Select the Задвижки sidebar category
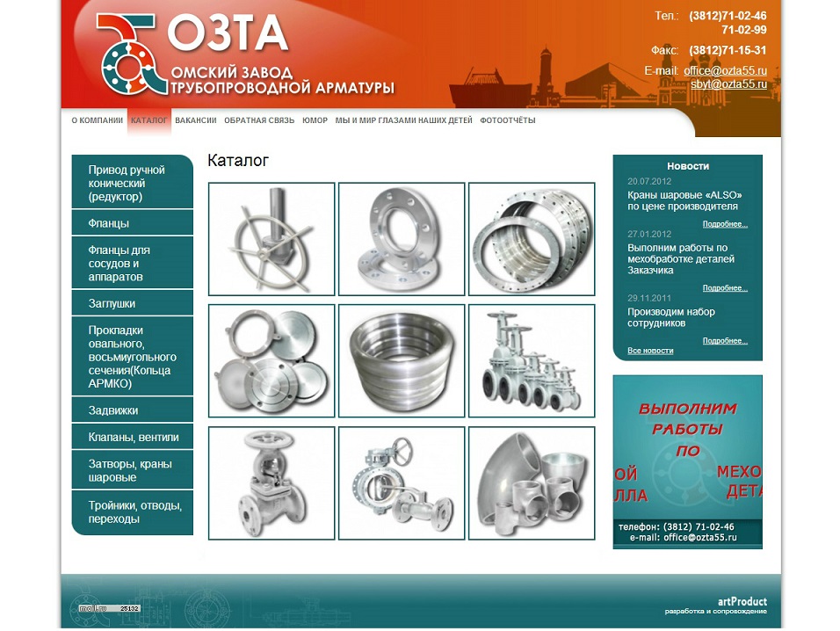The height and width of the screenshot is (631, 840). click(x=133, y=410)
